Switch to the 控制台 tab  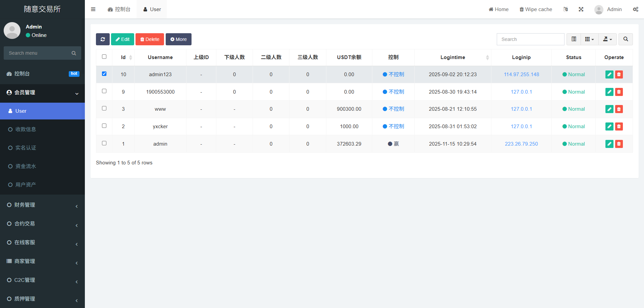pos(119,9)
